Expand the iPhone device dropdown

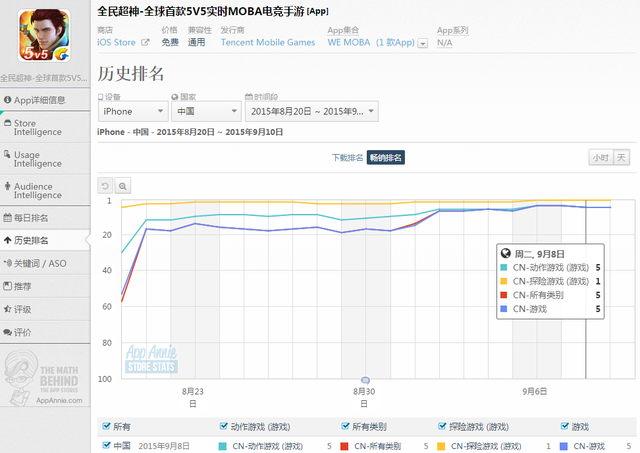click(x=132, y=111)
